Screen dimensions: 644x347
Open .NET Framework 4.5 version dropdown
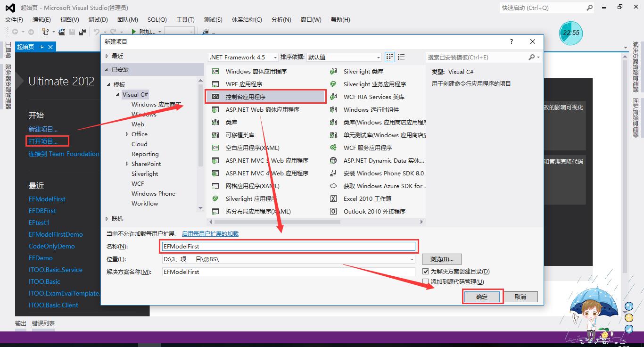(x=244, y=57)
